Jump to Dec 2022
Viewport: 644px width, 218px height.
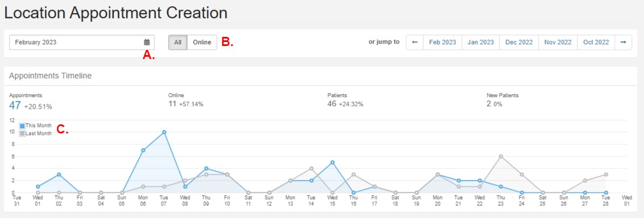(x=519, y=42)
